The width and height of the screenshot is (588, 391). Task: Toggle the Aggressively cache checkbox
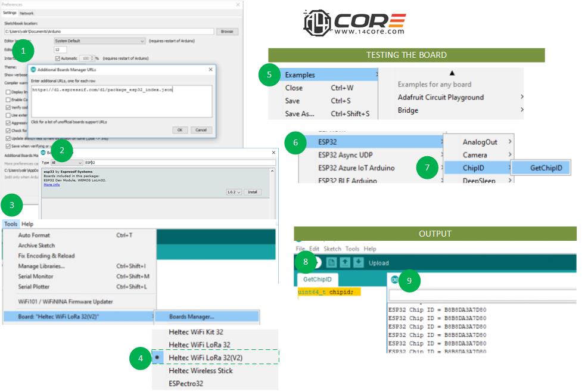[8, 123]
